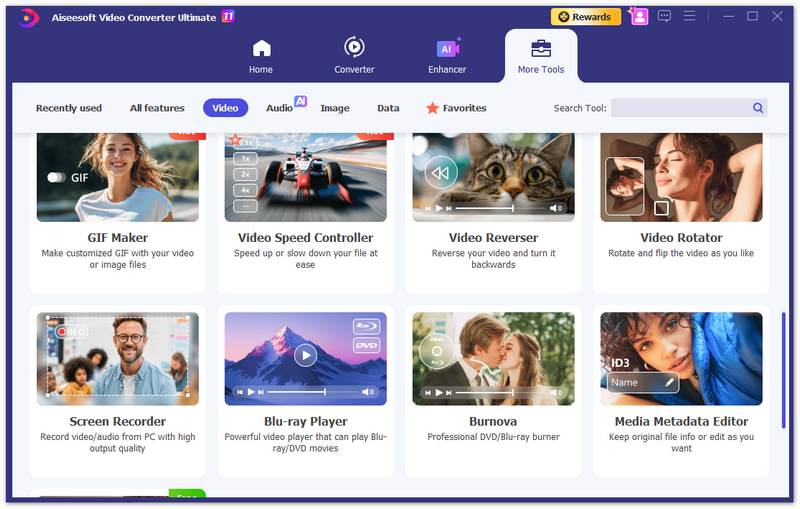Open the GIF Maker thumbnail
The image size is (800, 509).
118,177
